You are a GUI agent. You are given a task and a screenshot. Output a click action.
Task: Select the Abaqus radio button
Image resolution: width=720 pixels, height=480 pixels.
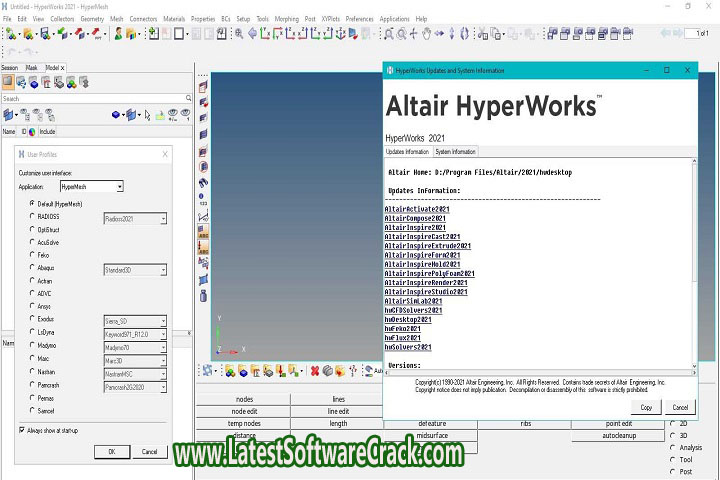coord(32,267)
